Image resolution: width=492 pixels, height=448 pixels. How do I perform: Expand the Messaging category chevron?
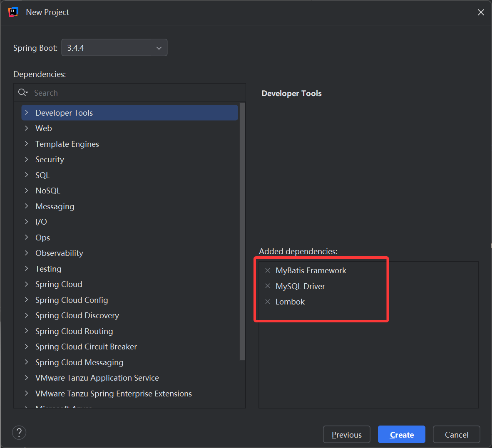click(x=27, y=206)
